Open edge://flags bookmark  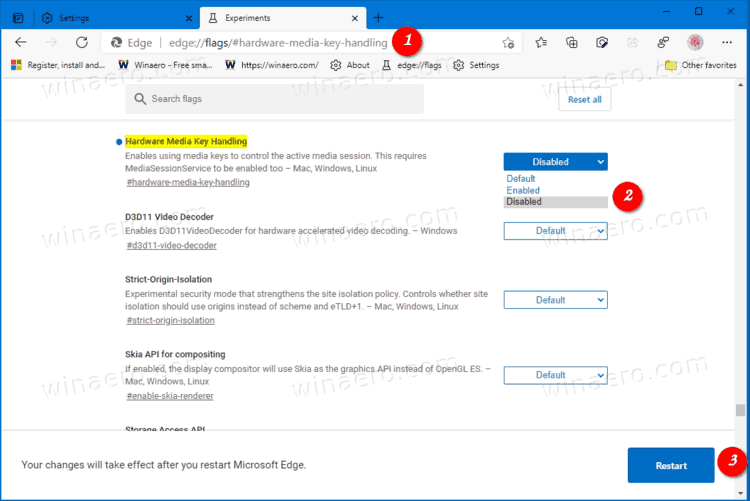(411, 65)
